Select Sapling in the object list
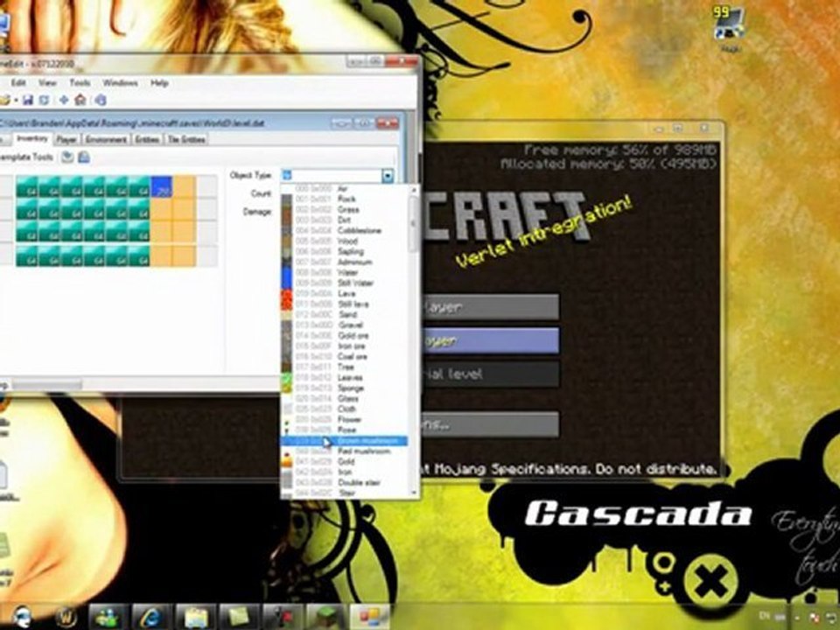Screen dimensions: 840x630 (x=345, y=251)
